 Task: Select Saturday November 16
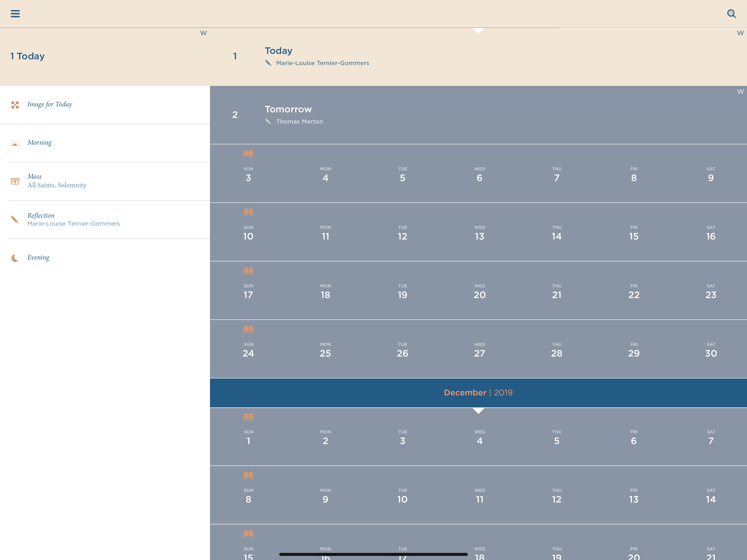(x=711, y=233)
